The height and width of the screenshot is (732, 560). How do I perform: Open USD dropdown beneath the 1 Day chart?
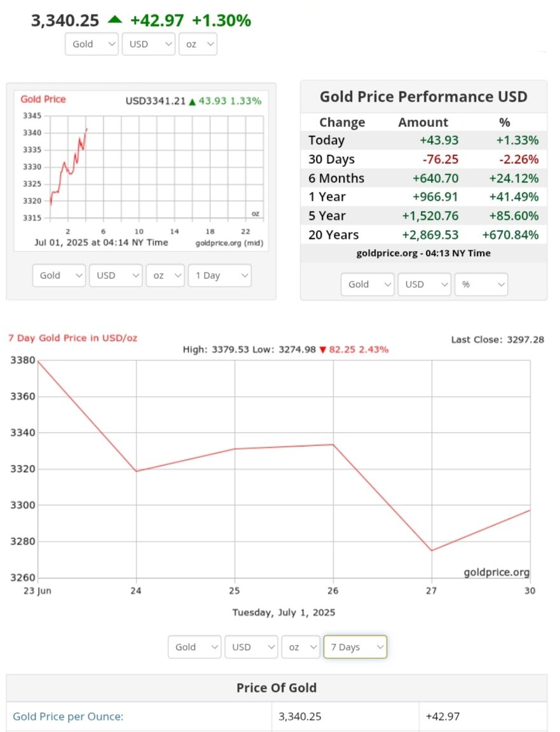click(116, 276)
